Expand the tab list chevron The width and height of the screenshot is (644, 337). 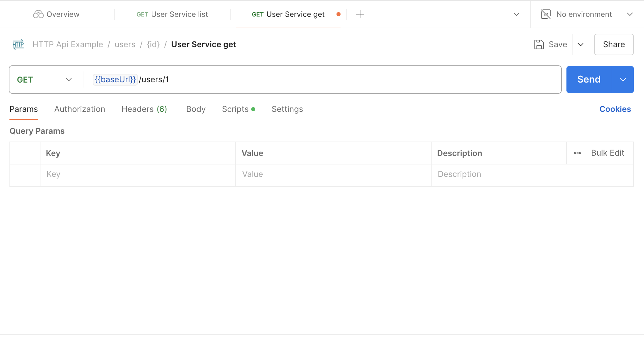[516, 14]
